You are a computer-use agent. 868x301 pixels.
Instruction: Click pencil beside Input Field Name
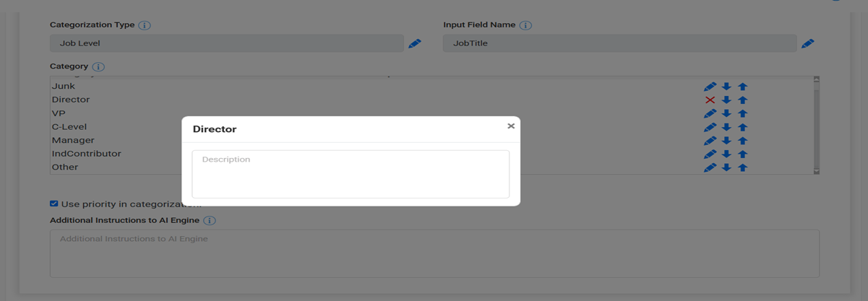(807, 44)
